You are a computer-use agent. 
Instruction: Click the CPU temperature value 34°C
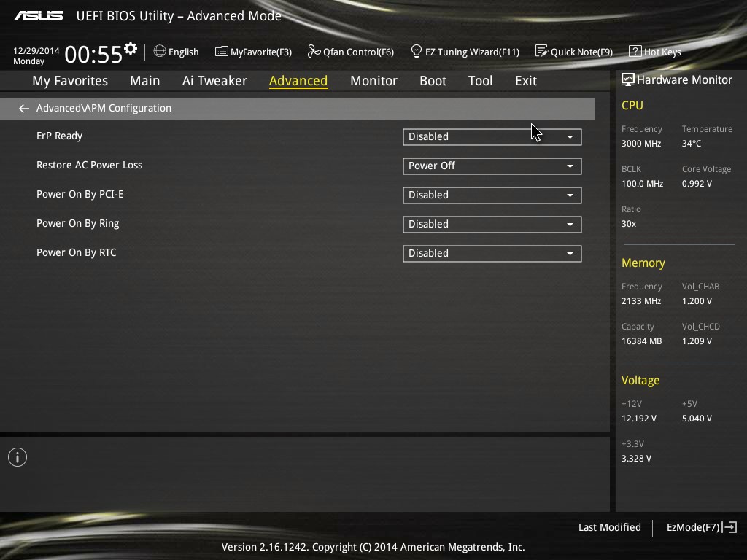click(x=692, y=144)
